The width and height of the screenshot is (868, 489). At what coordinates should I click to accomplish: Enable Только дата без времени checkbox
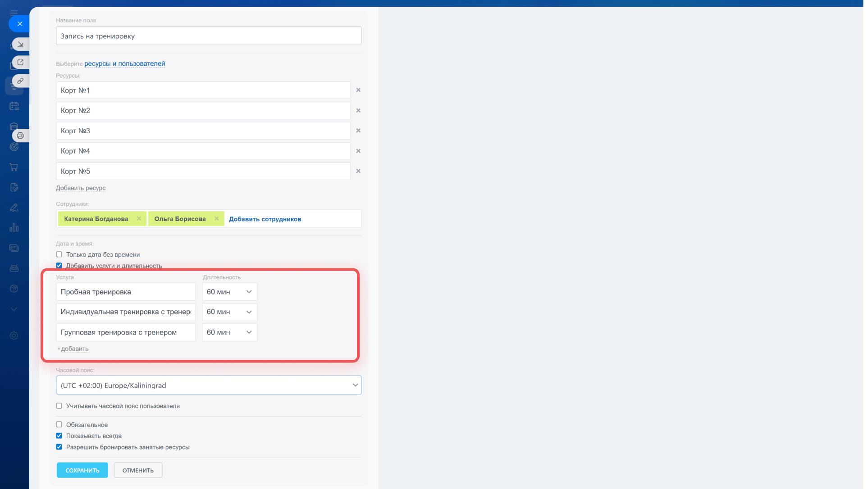[x=59, y=254]
